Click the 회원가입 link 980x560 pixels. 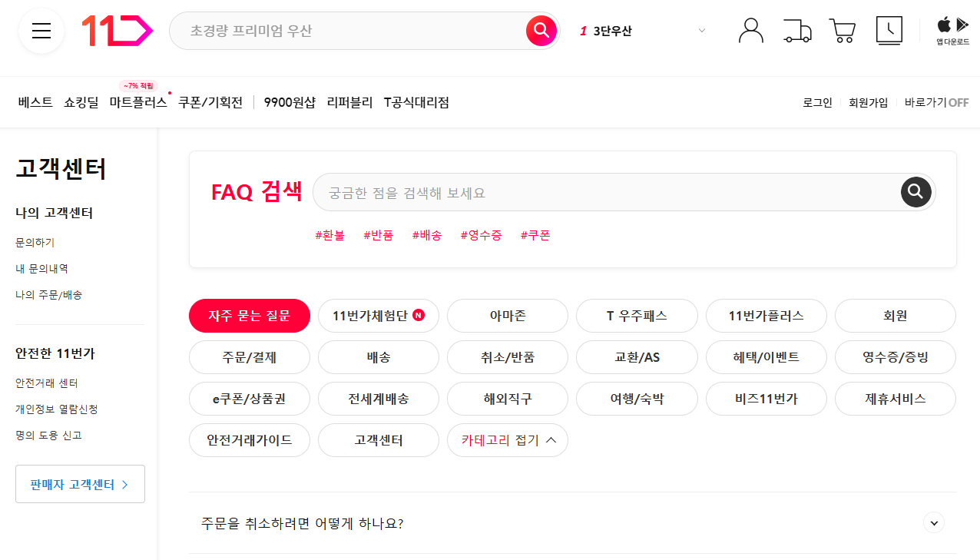[868, 103]
